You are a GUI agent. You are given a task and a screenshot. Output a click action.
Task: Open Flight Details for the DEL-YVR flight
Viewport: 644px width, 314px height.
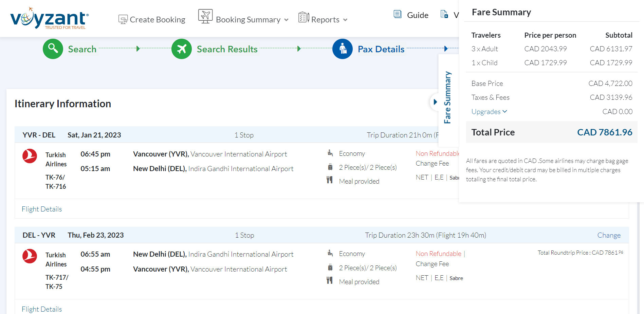(42, 309)
